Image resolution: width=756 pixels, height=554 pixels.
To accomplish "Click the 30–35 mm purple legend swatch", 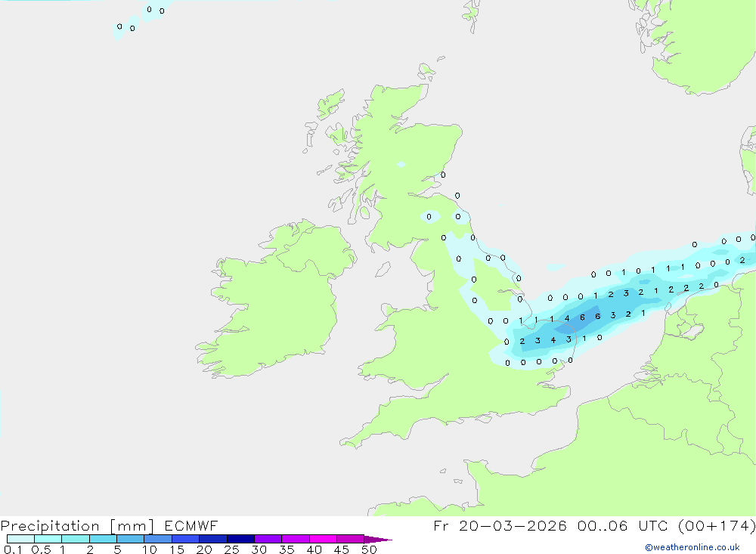I will click(x=268, y=539).
